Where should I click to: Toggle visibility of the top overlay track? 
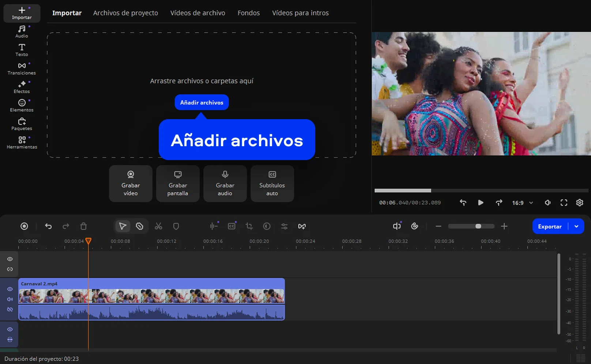(10, 259)
